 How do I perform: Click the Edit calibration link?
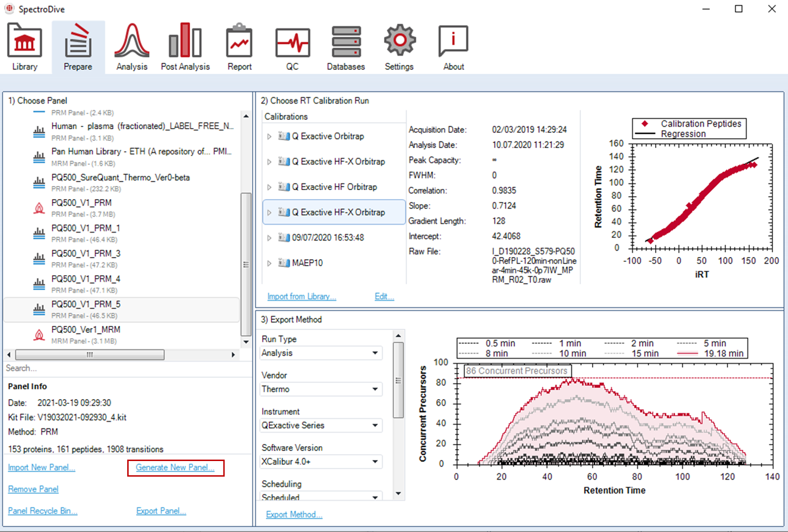coord(384,296)
